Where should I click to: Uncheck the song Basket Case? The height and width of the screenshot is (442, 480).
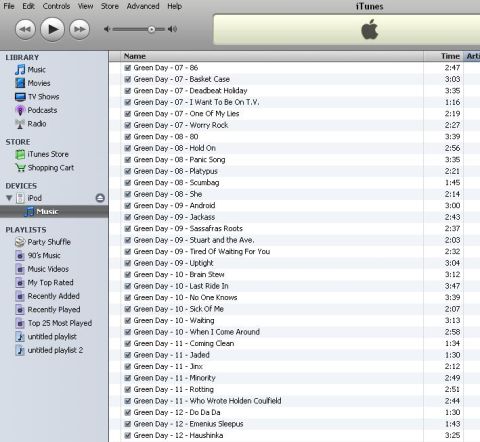[127, 79]
